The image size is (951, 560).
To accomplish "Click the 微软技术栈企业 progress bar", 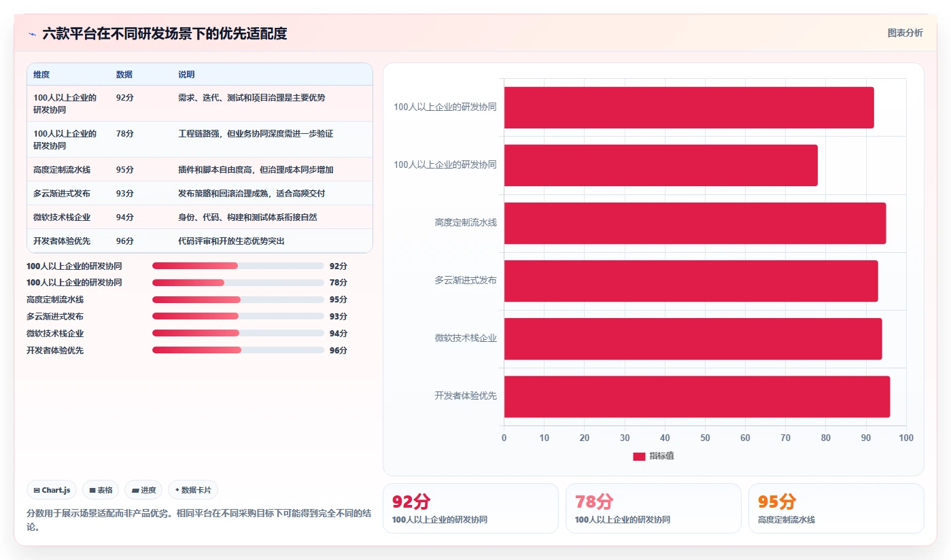I will tap(238, 333).
